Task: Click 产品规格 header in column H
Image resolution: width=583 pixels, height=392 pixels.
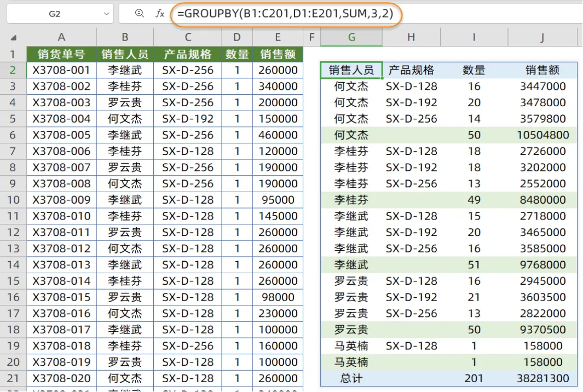Action: click(x=411, y=70)
